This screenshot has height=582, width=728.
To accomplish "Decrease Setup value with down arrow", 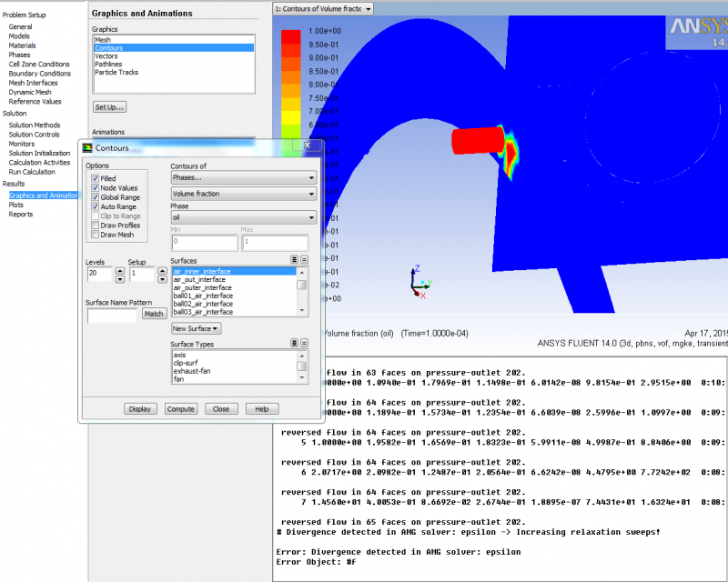I will [162, 279].
